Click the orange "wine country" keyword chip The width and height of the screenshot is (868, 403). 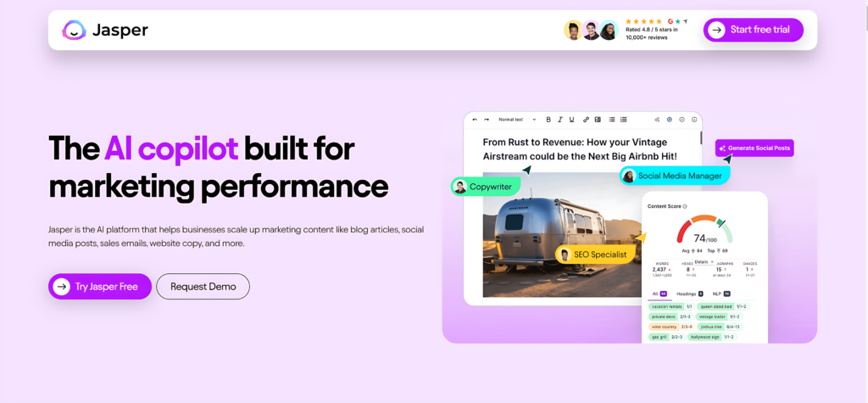click(671, 327)
